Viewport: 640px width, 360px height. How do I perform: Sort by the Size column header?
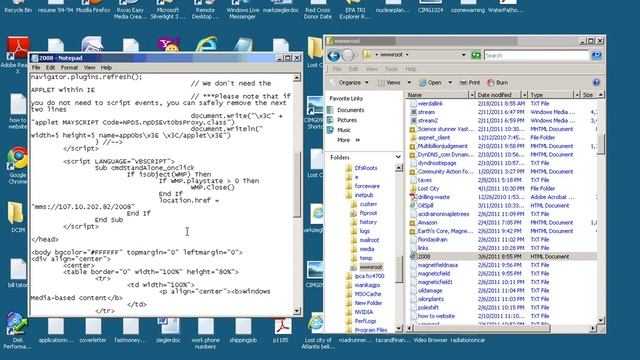click(589, 95)
